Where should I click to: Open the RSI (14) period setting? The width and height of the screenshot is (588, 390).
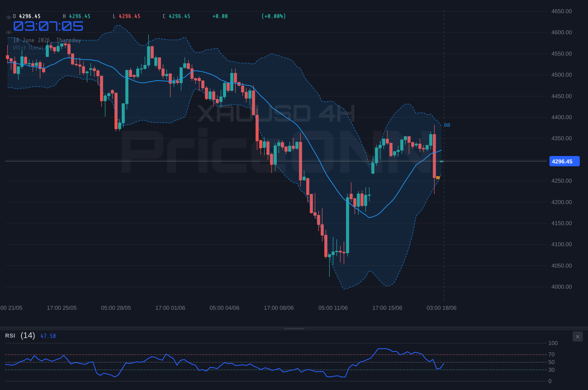click(x=28, y=335)
